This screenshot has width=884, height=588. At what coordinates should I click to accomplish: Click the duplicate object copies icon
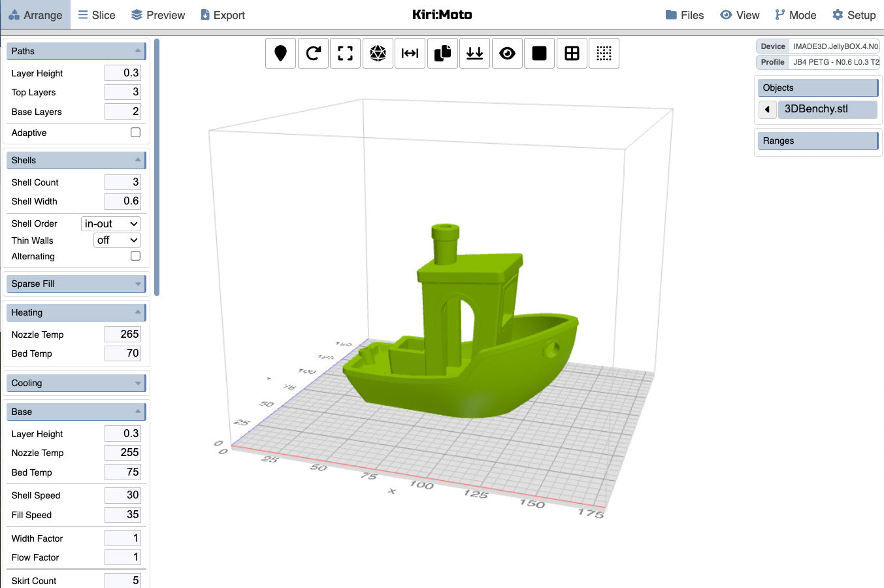tap(442, 54)
